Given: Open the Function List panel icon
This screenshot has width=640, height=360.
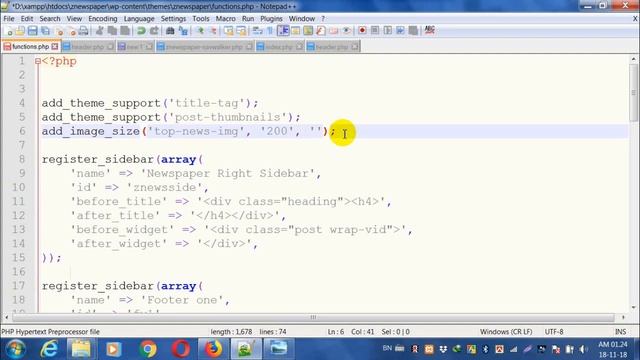Looking at the screenshot, I should (321, 31).
